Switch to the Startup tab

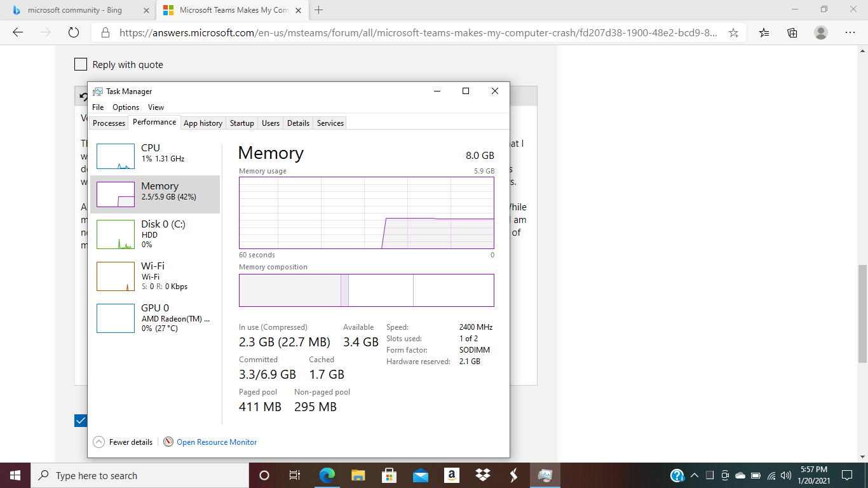point(241,123)
